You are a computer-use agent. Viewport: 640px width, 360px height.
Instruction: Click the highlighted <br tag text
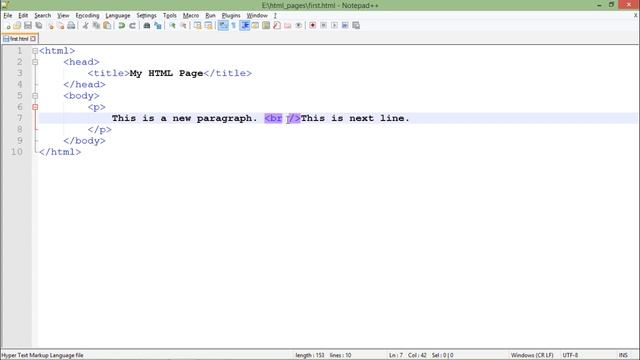point(273,118)
